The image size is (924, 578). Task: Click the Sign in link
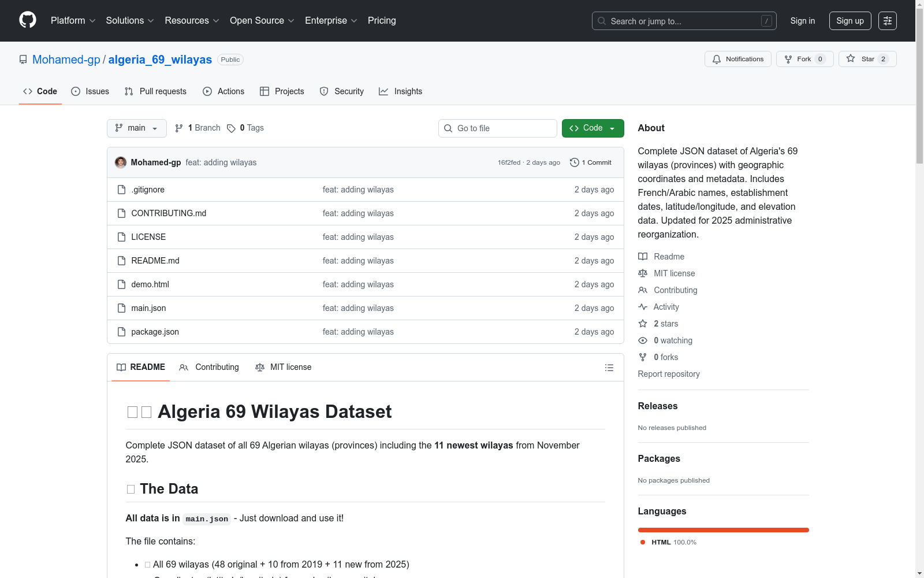803,21
